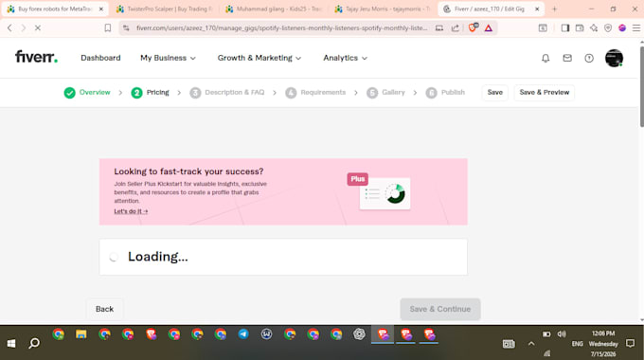The width and height of the screenshot is (644, 360).
Task: Click the Save & Preview button
Action: coord(545,93)
